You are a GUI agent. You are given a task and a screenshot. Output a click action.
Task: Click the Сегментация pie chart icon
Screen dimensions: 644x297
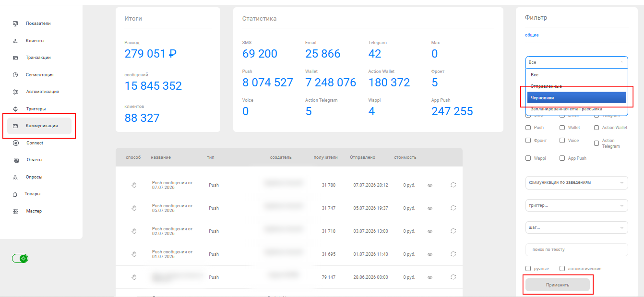click(15, 75)
